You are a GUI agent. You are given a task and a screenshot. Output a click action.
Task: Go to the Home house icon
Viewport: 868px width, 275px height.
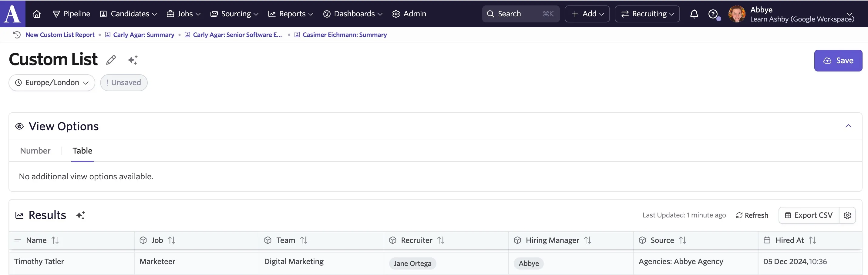37,14
